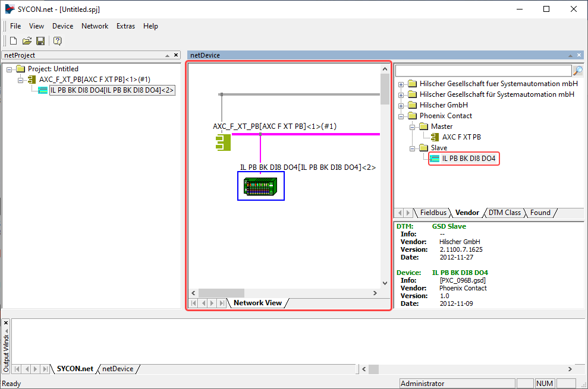This screenshot has width=588, height=389.
Task: Go to first Network View tab button
Action: tap(194, 303)
